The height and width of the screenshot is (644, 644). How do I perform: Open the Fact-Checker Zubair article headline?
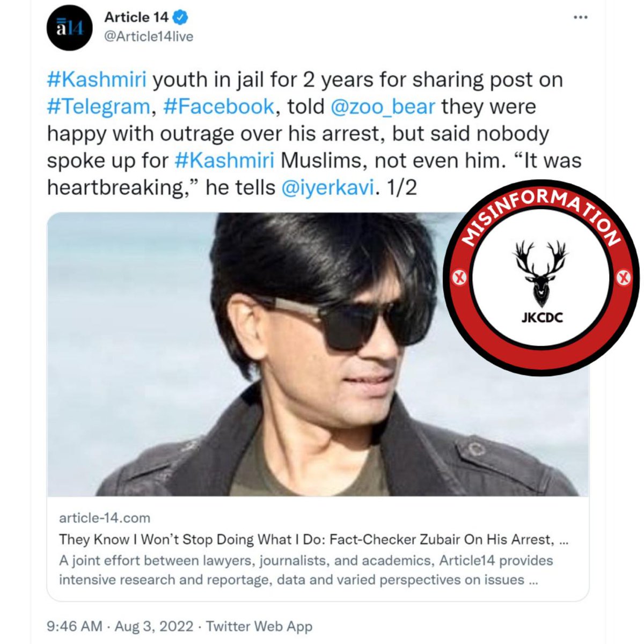pyautogui.click(x=313, y=539)
